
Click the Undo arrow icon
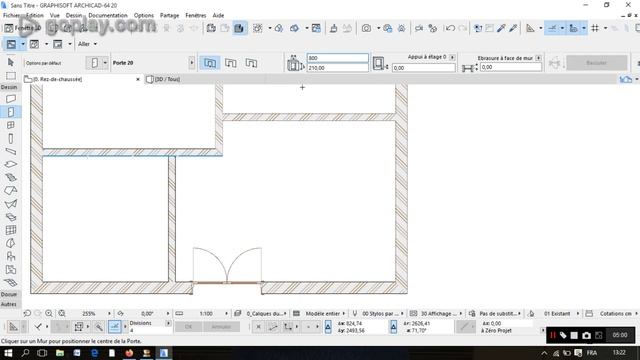pos(450,28)
